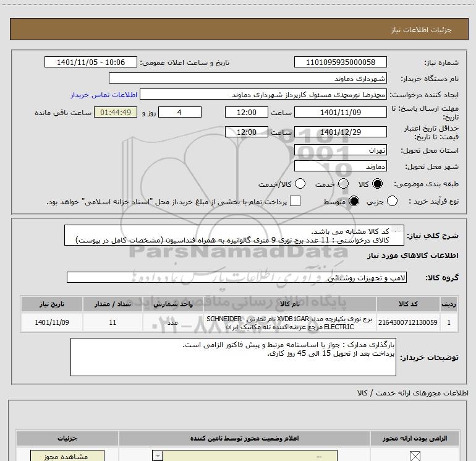Click the تاریخ نیاز column header

point(52,304)
